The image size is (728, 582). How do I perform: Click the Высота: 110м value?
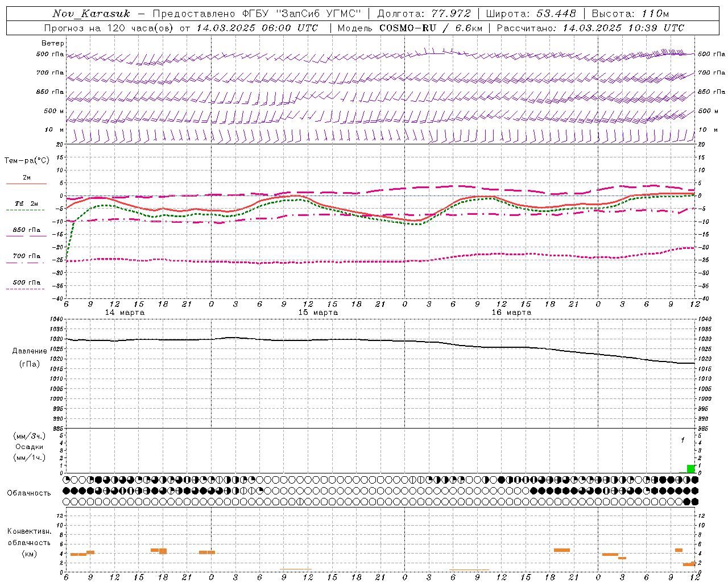tap(630, 14)
